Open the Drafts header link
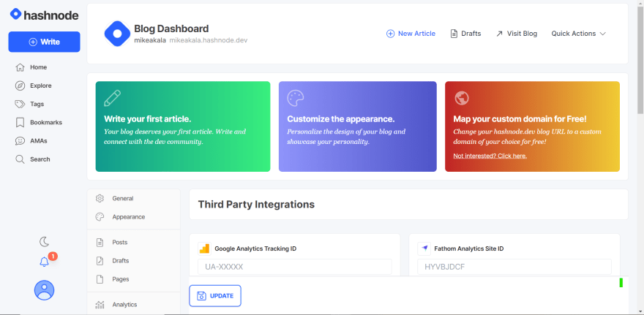 [465, 34]
